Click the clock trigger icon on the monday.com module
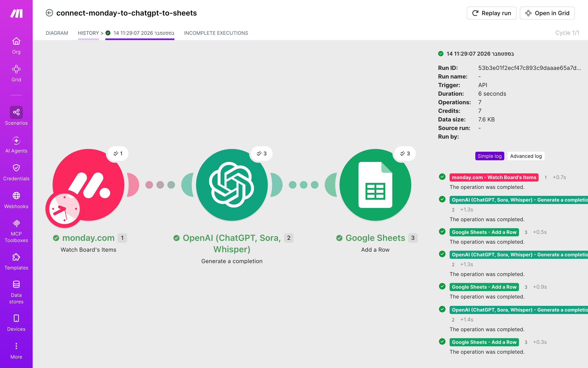Viewport: 588px width, 368px height. tap(64, 209)
